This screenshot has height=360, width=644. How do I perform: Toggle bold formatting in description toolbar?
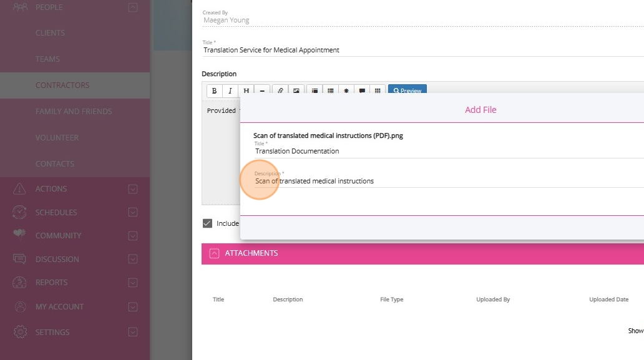[x=214, y=90]
